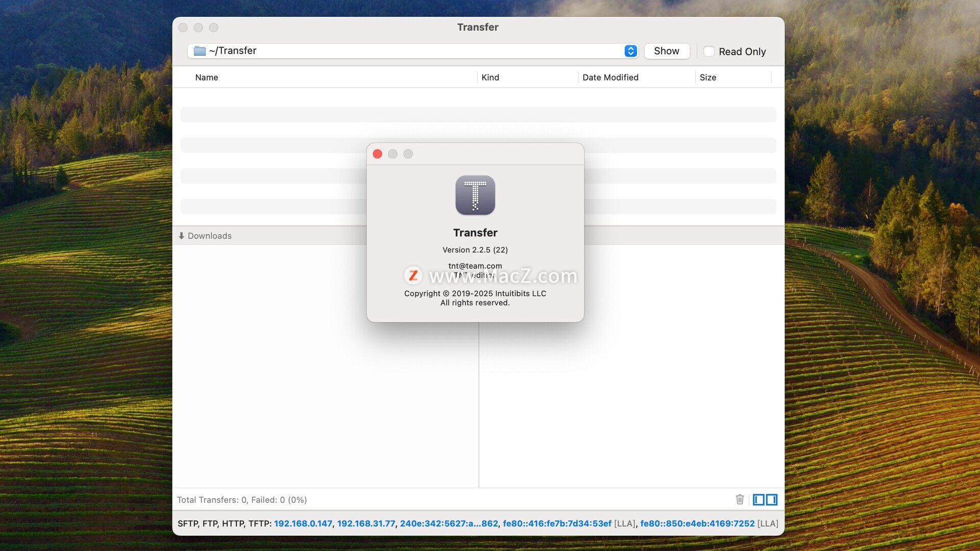Click the Copyright Intuitibits LLC text
The image size is (980, 551).
tap(475, 294)
